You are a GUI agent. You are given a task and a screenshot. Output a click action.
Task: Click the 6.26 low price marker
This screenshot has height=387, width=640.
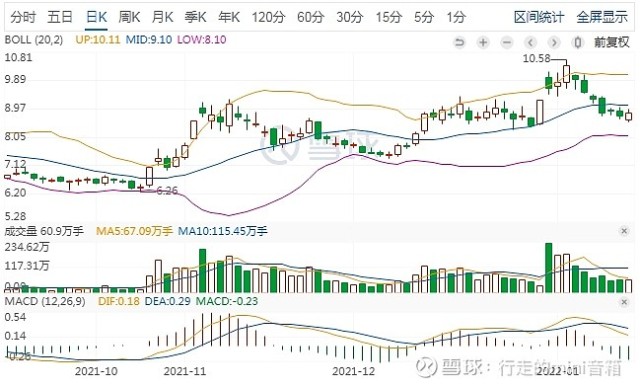pyautogui.click(x=167, y=191)
